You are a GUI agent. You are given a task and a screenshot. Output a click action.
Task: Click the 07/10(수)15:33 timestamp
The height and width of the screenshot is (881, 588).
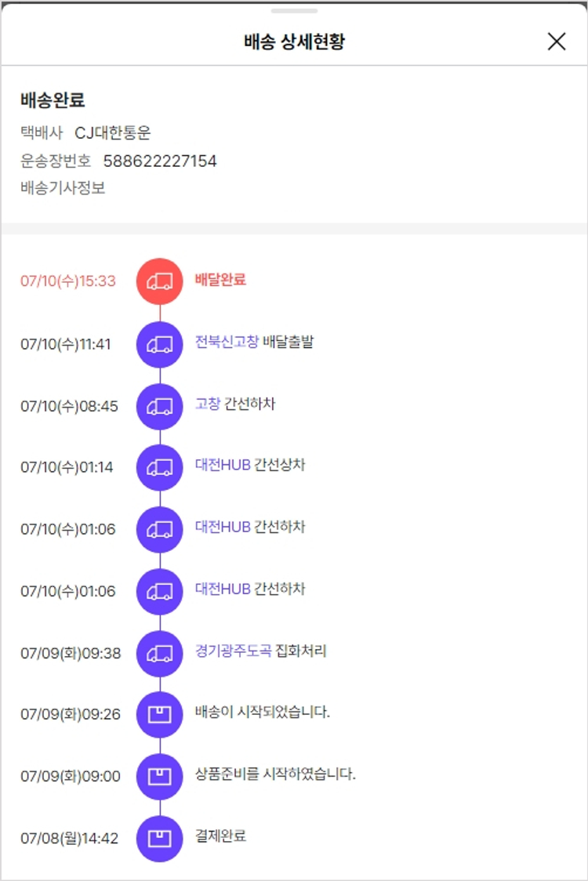(68, 281)
